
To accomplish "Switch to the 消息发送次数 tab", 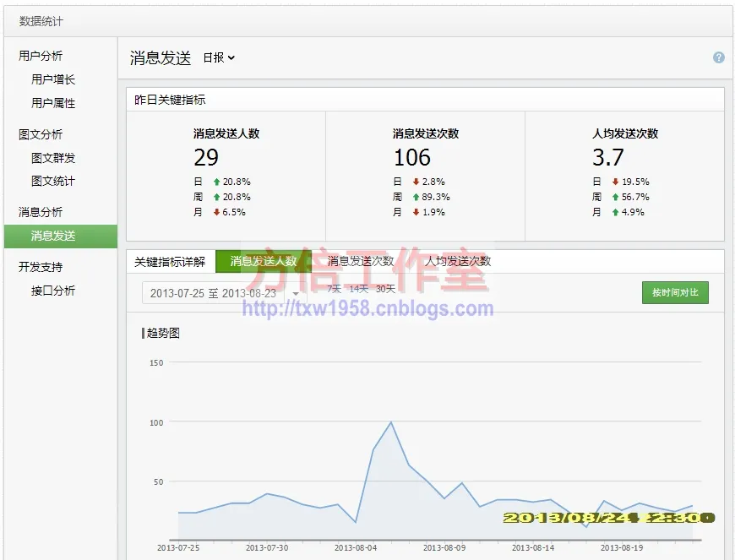I will (x=361, y=261).
